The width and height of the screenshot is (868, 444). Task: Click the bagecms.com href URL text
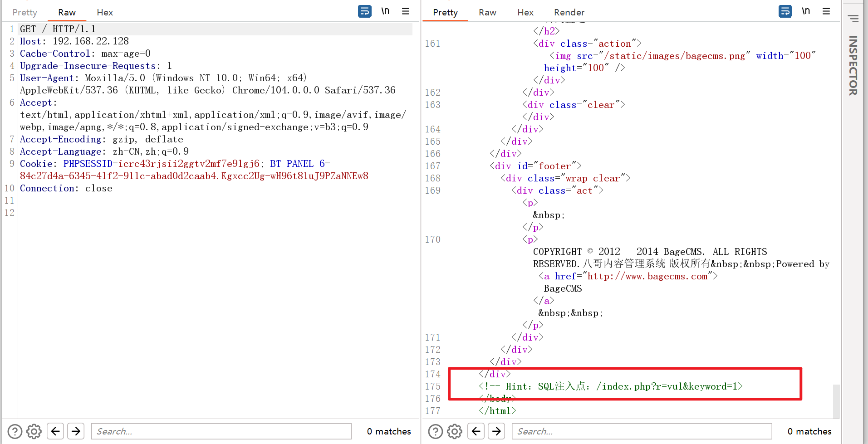pyautogui.click(x=647, y=276)
